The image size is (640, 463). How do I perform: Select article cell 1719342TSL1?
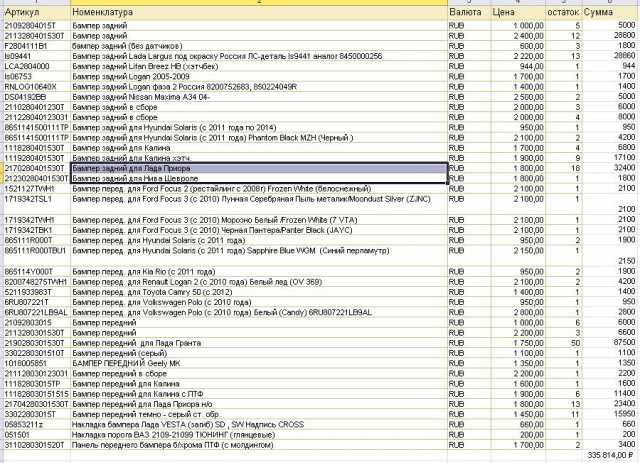pyautogui.click(x=36, y=204)
